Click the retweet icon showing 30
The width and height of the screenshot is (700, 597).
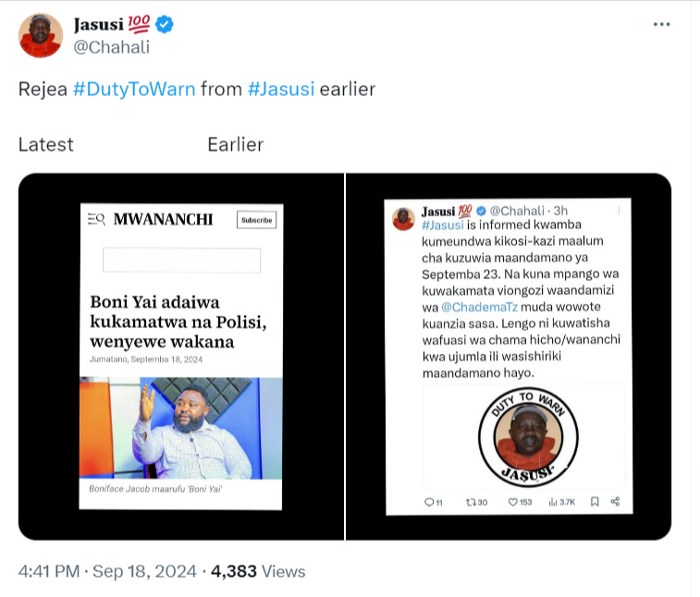(x=471, y=503)
